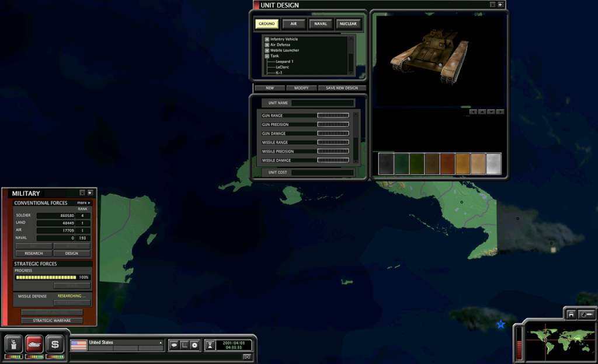The width and height of the screenshot is (598, 364).
Task: Switch to the NUCLEAR tab in Unit Design
Action: 349,24
